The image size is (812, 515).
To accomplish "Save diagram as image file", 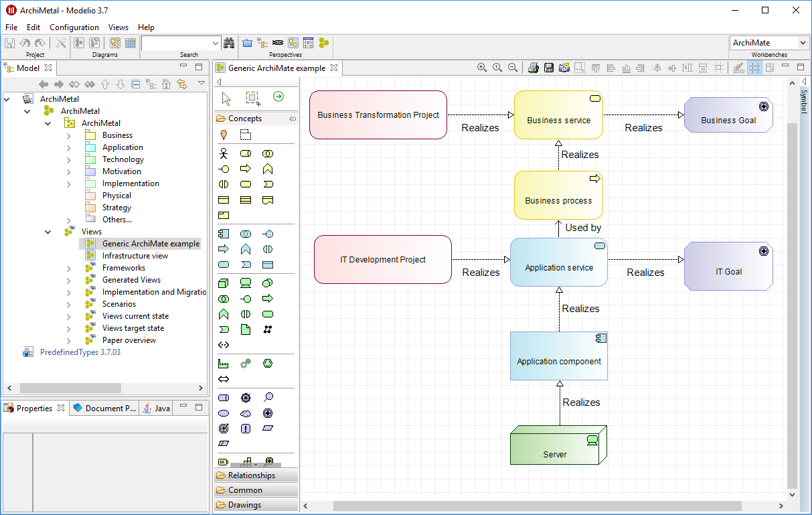I will pos(549,68).
